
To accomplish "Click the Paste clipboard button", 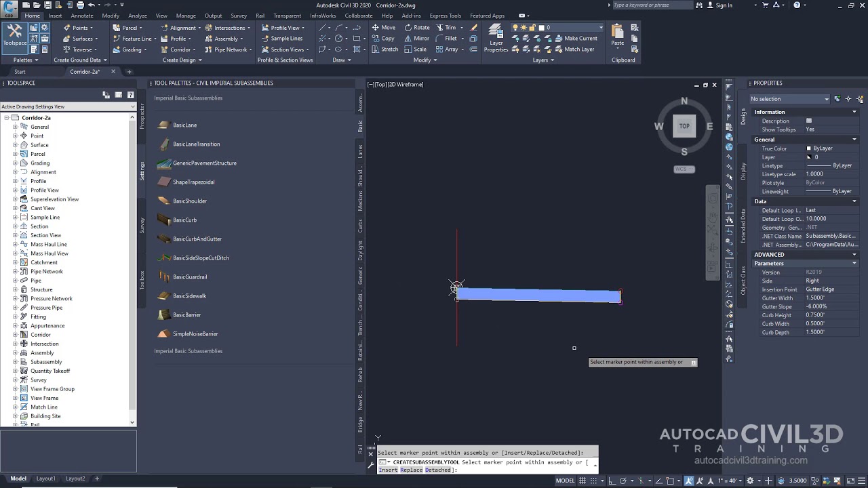I will [x=617, y=35].
